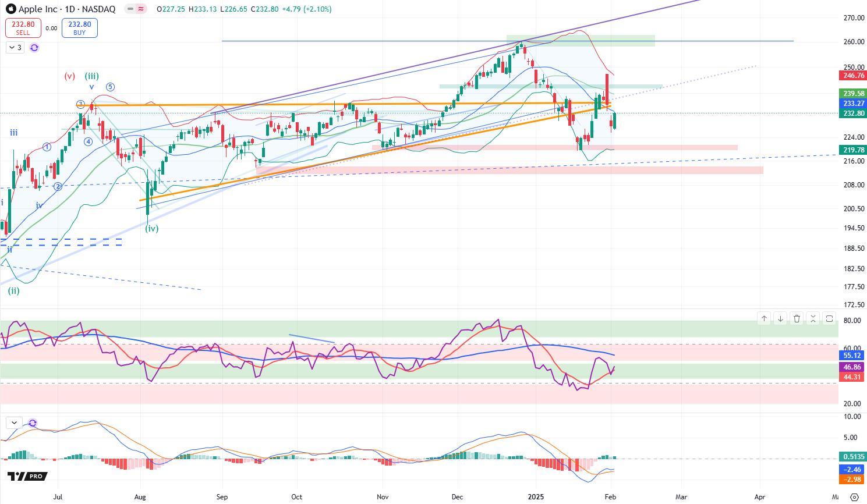867x504 pixels.
Task: Click the 270.00 tick on price axis
Action: click(854, 18)
